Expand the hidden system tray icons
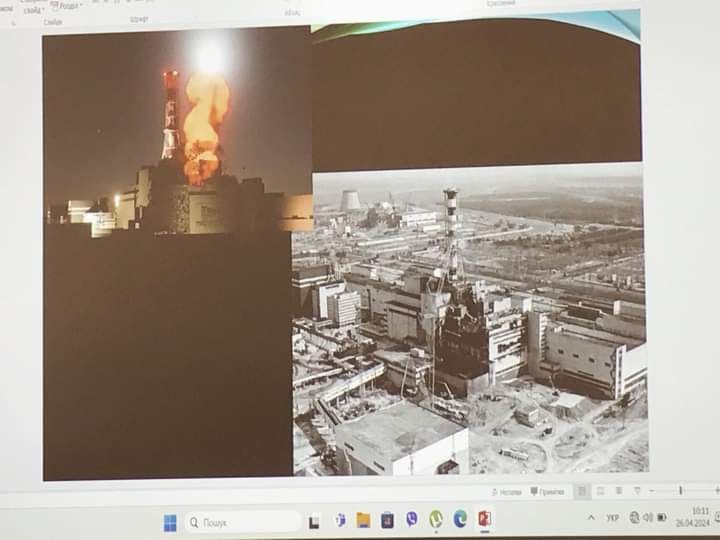This screenshot has height=540, width=720. click(590, 517)
